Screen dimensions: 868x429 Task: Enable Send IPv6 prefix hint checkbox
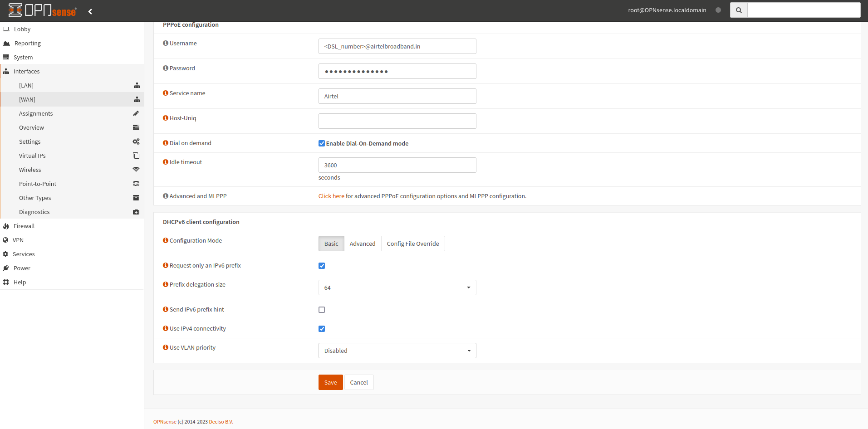[322, 310]
